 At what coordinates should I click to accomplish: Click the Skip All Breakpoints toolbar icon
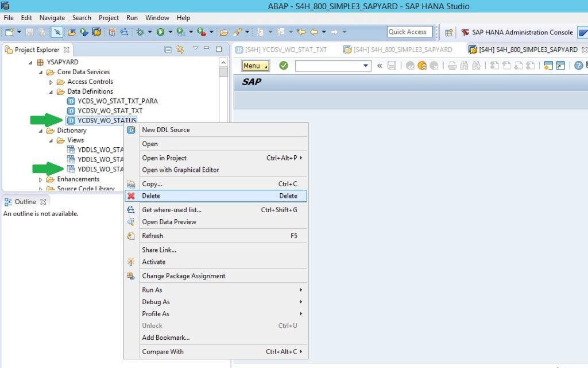57,32
